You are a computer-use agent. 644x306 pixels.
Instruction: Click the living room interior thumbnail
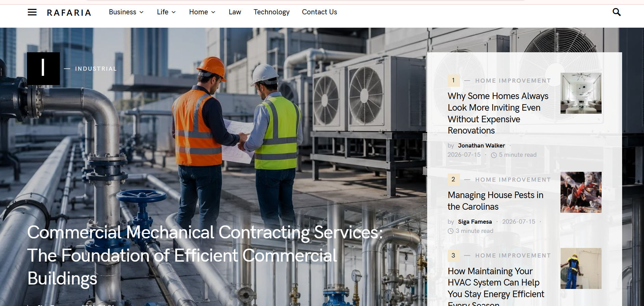click(x=581, y=93)
